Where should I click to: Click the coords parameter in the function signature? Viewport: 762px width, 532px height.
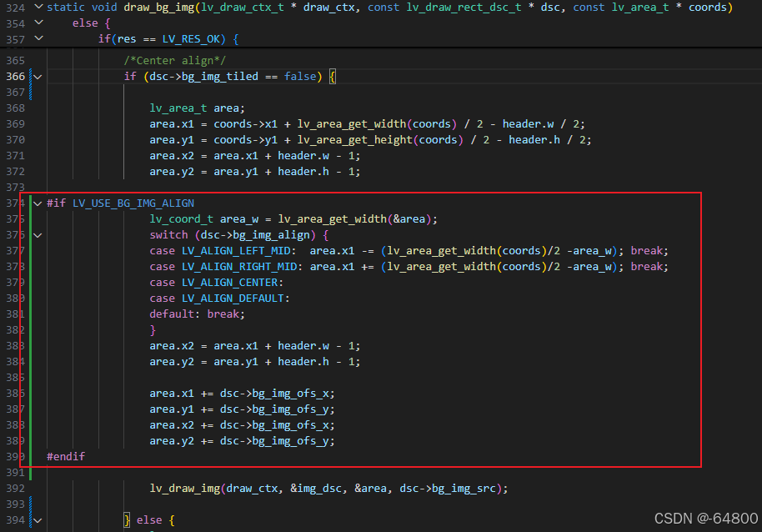pyautogui.click(x=708, y=8)
